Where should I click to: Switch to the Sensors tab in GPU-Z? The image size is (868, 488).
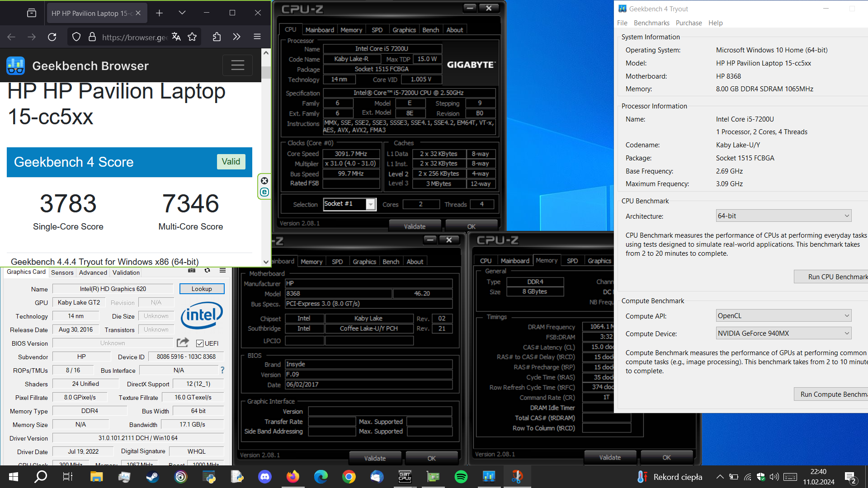tap(62, 272)
